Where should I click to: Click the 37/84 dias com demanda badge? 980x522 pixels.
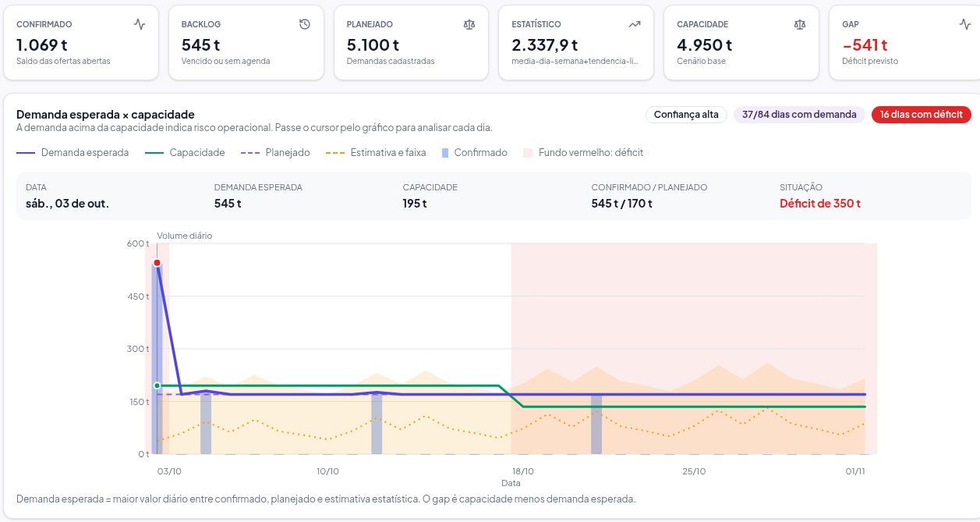click(799, 115)
